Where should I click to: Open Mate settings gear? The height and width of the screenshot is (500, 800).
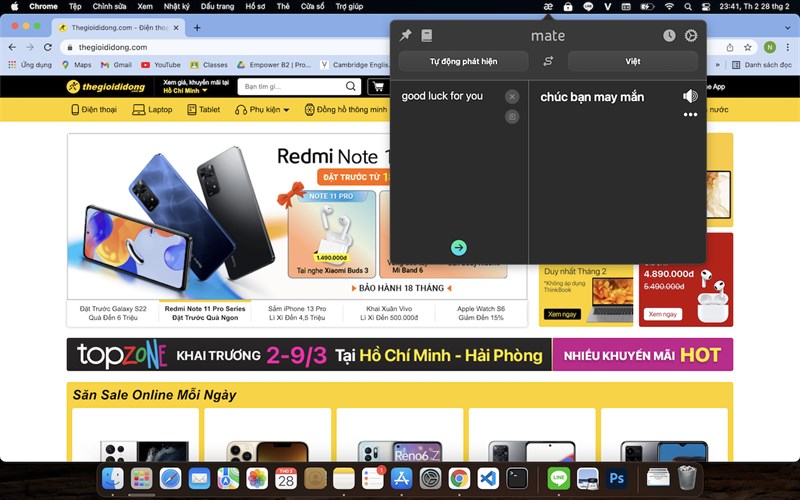690,35
